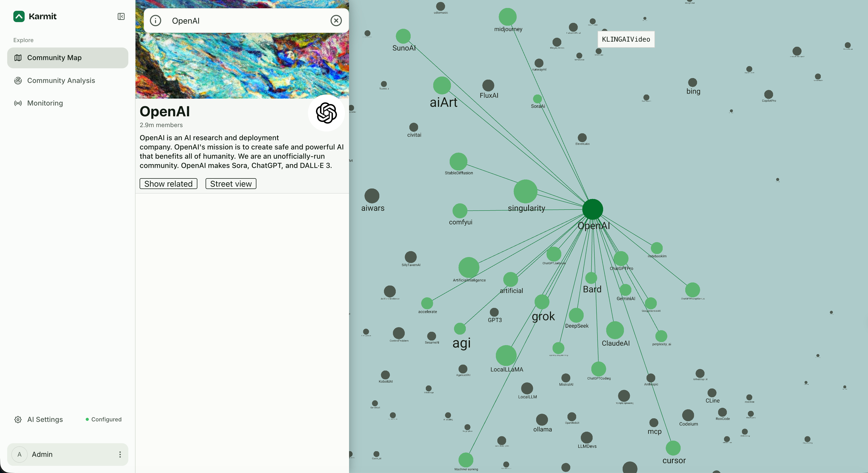Select the midjourney node
868x473 pixels.
(x=507, y=17)
